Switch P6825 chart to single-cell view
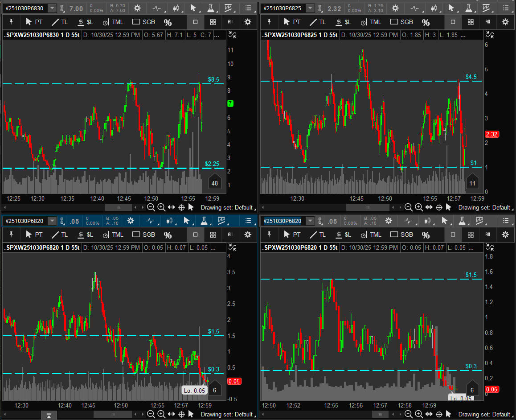Image resolution: width=516 pixels, height=420 pixels. (x=453, y=22)
